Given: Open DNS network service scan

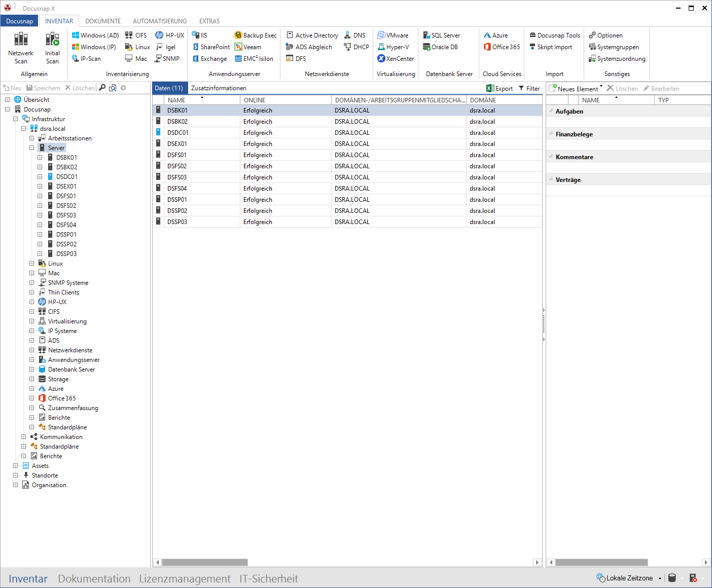Looking at the screenshot, I should (354, 35).
